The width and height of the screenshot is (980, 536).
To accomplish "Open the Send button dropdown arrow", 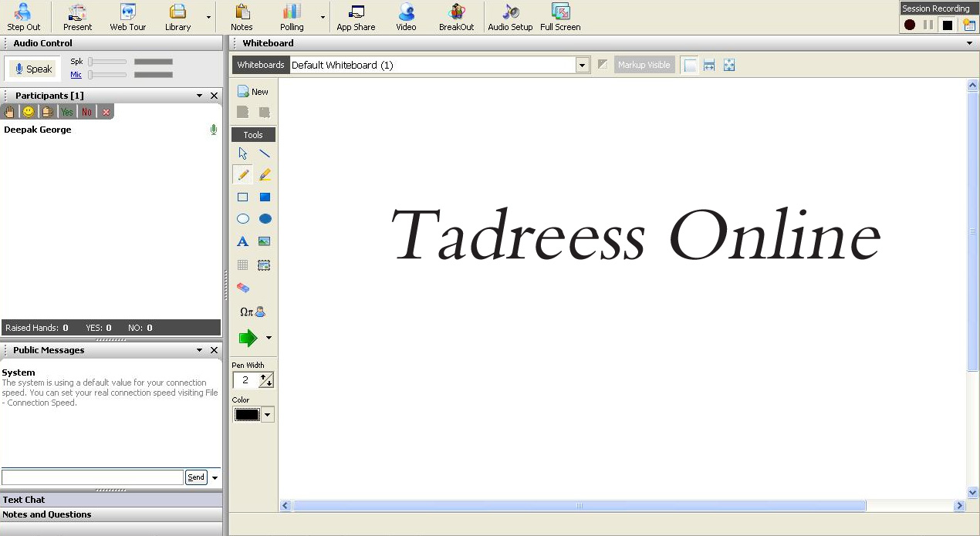I will click(x=215, y=477).
